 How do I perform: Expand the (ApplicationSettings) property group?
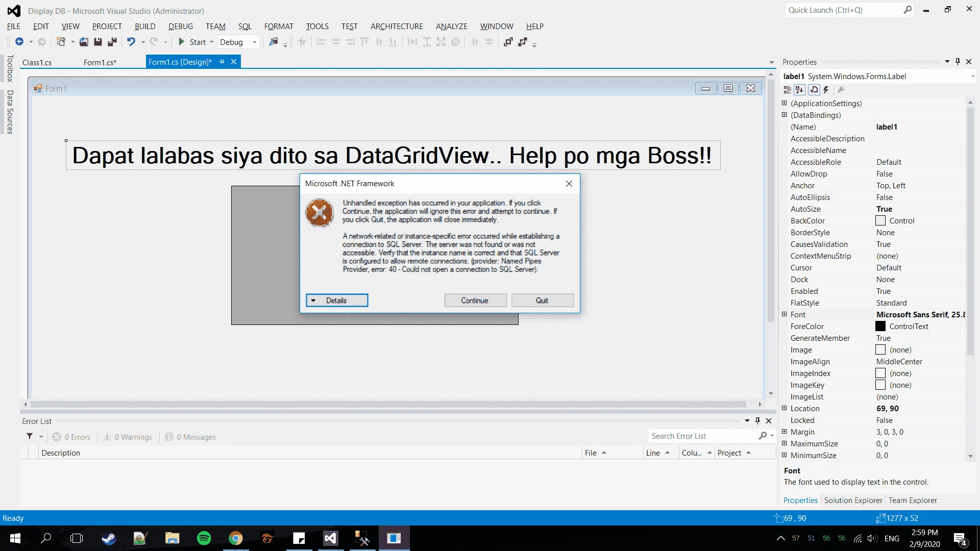(785, 103)
